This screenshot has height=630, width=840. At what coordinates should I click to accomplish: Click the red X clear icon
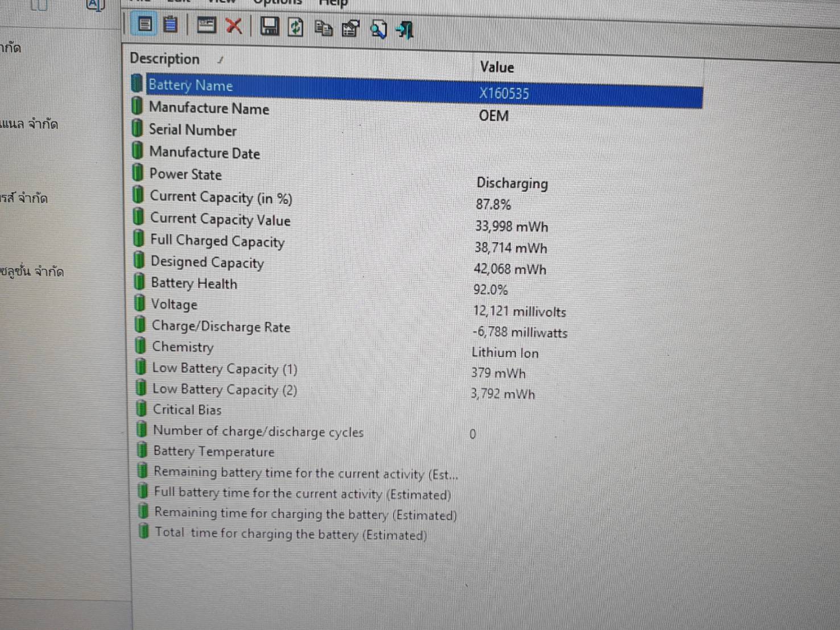click(x=234, y=26)
